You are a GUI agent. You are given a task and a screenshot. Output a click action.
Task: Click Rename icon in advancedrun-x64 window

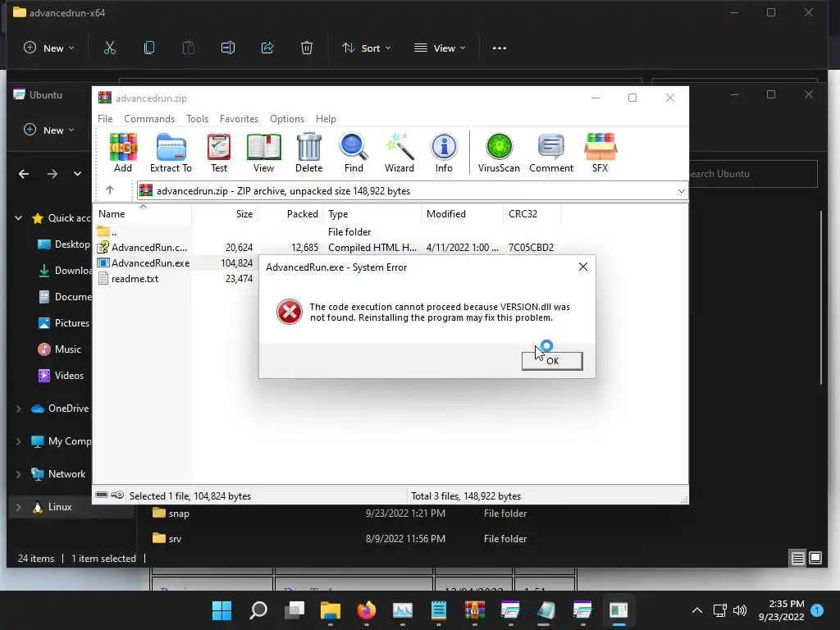click(x=228, y=48)
